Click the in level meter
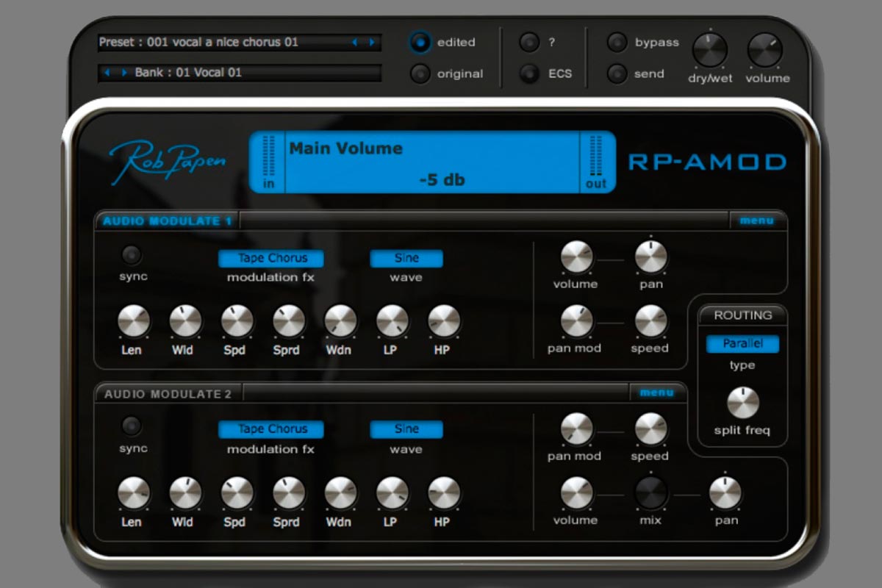 [x=268, y=162]
